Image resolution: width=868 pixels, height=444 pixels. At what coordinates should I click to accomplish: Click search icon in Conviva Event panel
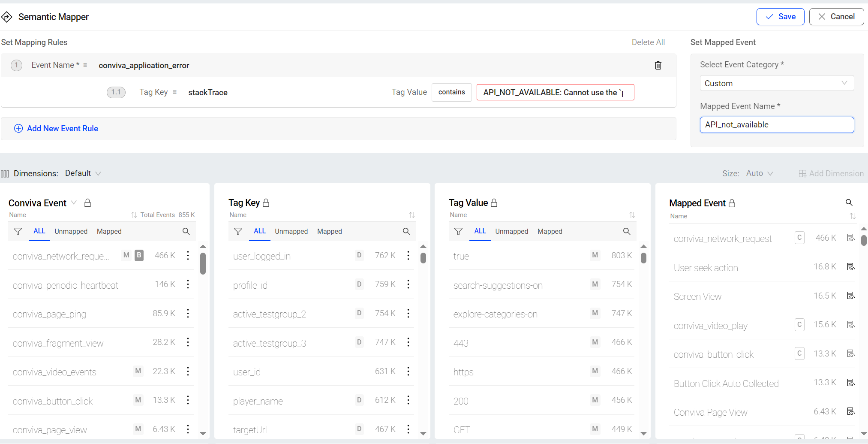[186, 231]
